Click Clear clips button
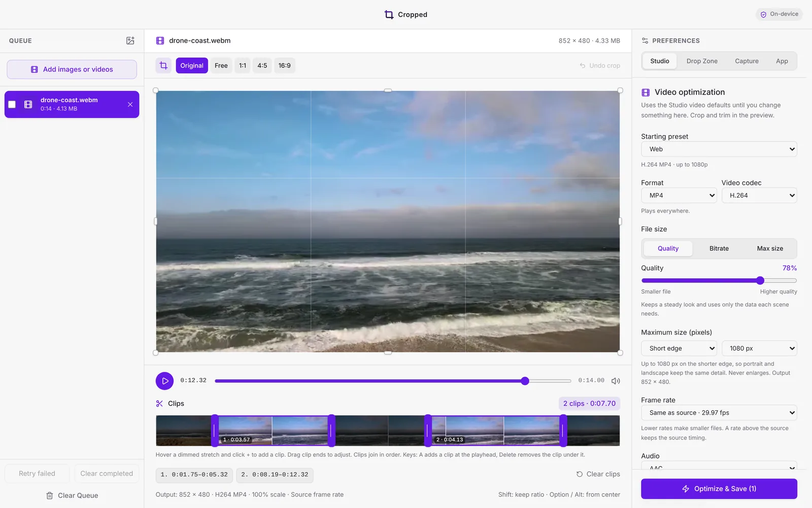The width and height of the screenshot is (812, 508). click(598, 474)
